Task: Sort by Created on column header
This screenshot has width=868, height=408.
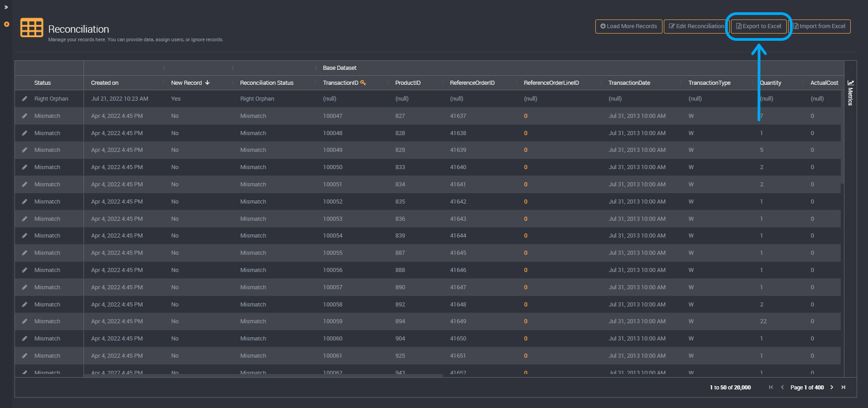Action: tap(105, 83)
